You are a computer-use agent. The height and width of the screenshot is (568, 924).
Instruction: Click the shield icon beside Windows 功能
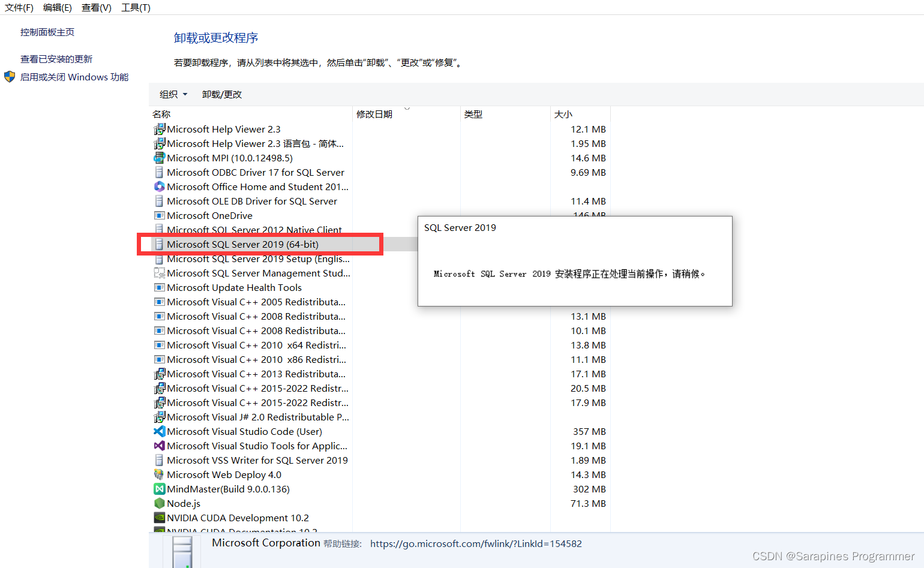tap(10, 77)
